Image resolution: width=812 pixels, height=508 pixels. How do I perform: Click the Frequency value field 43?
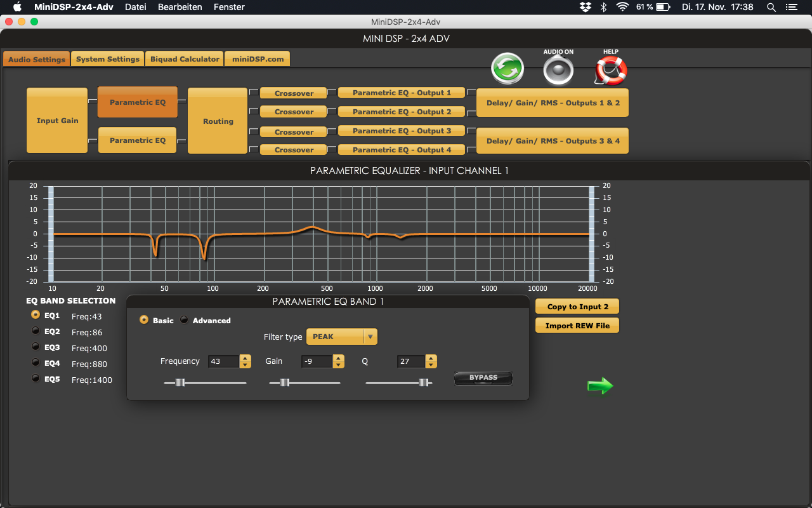223,361
